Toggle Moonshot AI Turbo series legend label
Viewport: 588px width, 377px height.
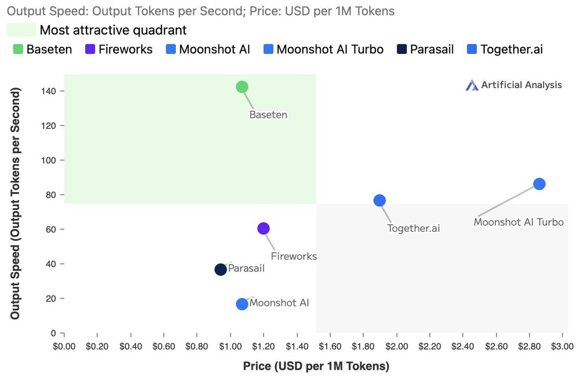(x=330, y=49)
